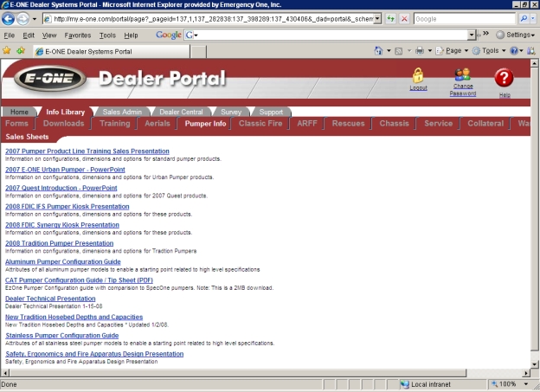Switch to the Support tab
This screenshot has width=540, height=392.
(271, 112)
